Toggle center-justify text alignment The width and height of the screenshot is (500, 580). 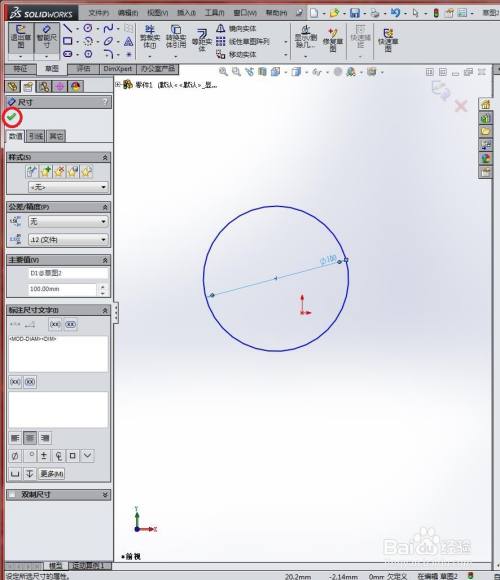click(30, 438)
